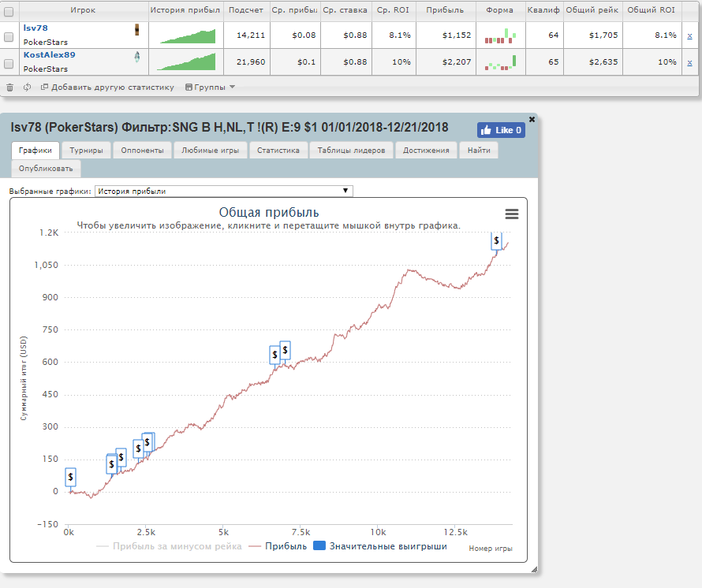Click the chart title 'Общая прибыль'

click(269, 213)
